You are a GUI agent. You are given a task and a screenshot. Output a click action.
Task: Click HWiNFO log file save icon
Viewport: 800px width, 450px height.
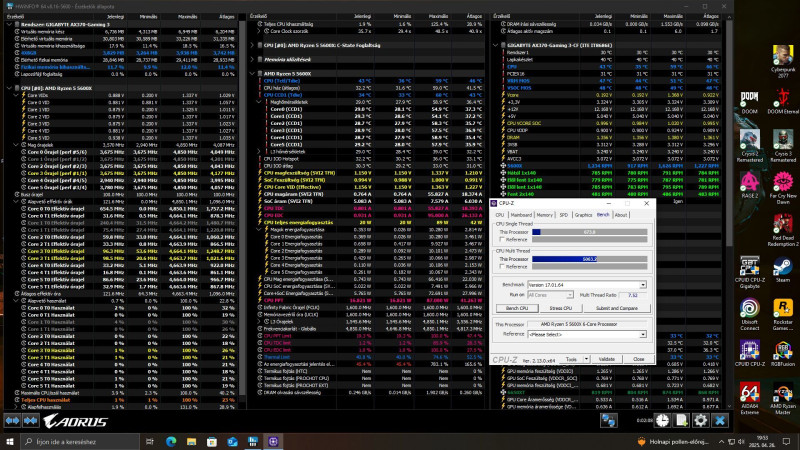[x=681, y=420]
